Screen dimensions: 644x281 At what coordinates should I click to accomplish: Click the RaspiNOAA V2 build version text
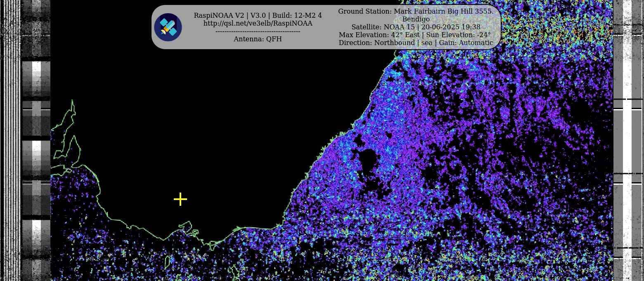[x=258, y=16]
